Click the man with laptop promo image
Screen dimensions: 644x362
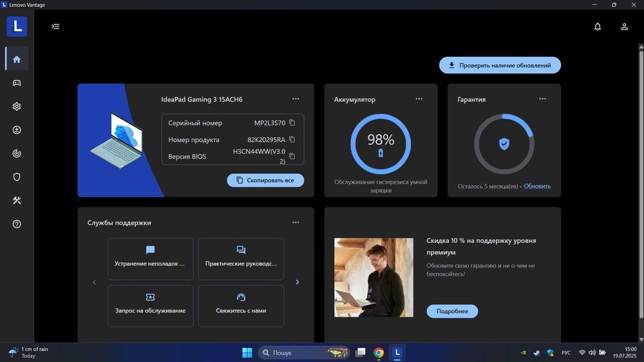(374, 278)
